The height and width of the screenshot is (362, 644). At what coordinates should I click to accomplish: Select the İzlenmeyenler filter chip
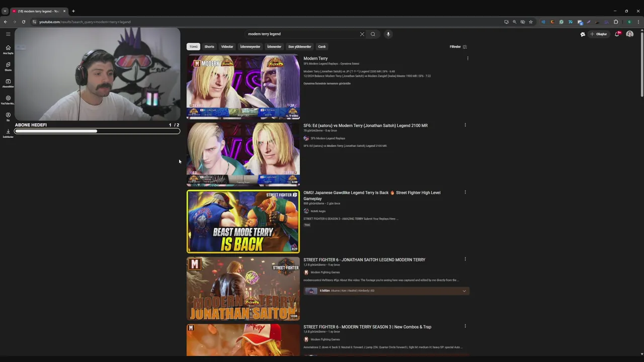250,47
